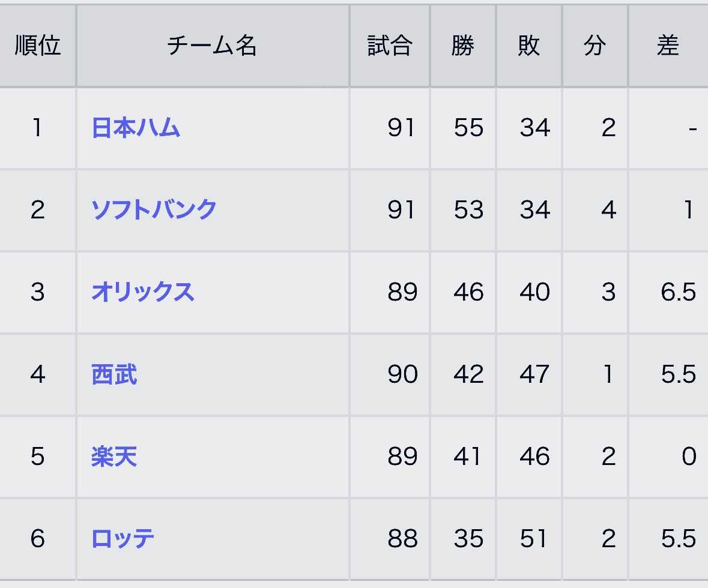Click the 41 wins cell for 楽天

(467, 457)
